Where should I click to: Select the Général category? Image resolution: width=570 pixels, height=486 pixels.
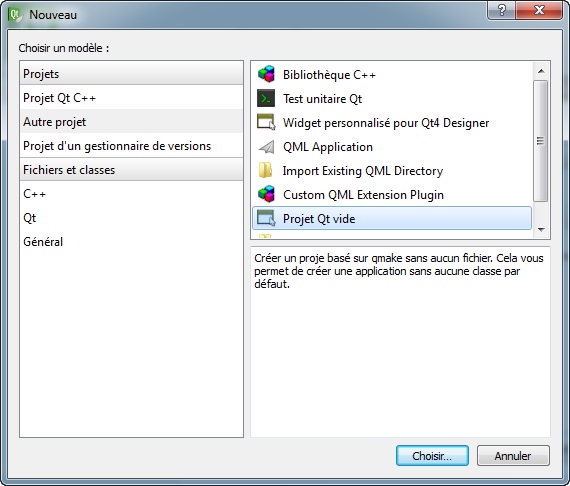coord(131,242)
